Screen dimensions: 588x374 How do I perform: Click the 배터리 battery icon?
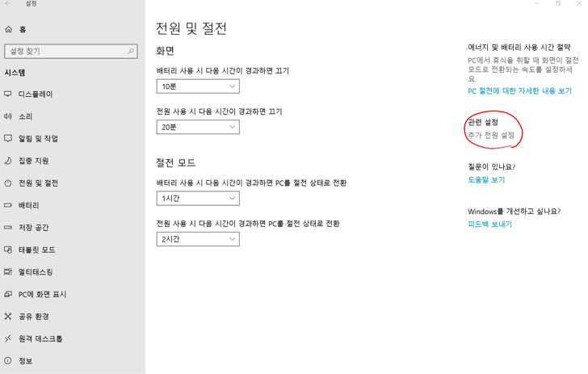tap(8, 205)
